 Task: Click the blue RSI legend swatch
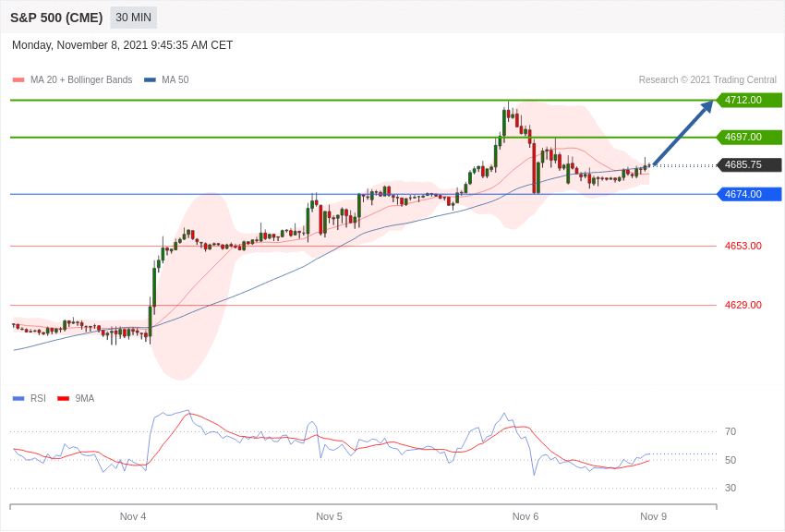point(18,398)
